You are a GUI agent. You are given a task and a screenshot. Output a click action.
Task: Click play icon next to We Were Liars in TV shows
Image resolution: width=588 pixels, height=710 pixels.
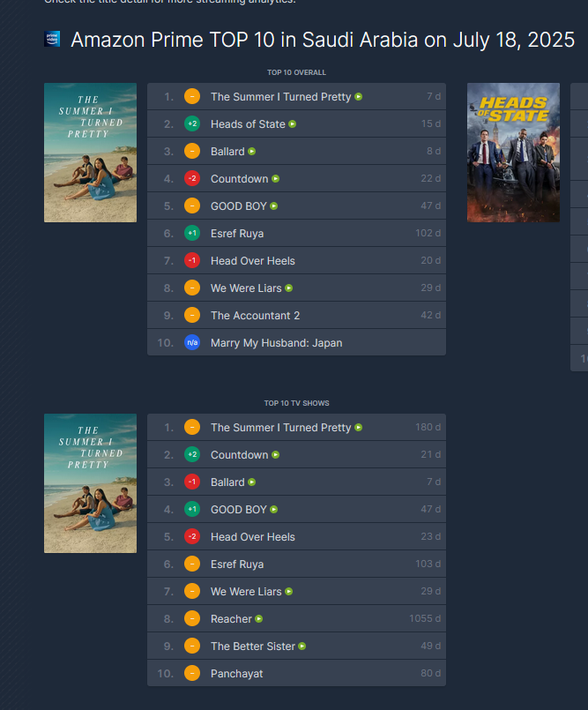pyautogui.click(x=289, y=592)
